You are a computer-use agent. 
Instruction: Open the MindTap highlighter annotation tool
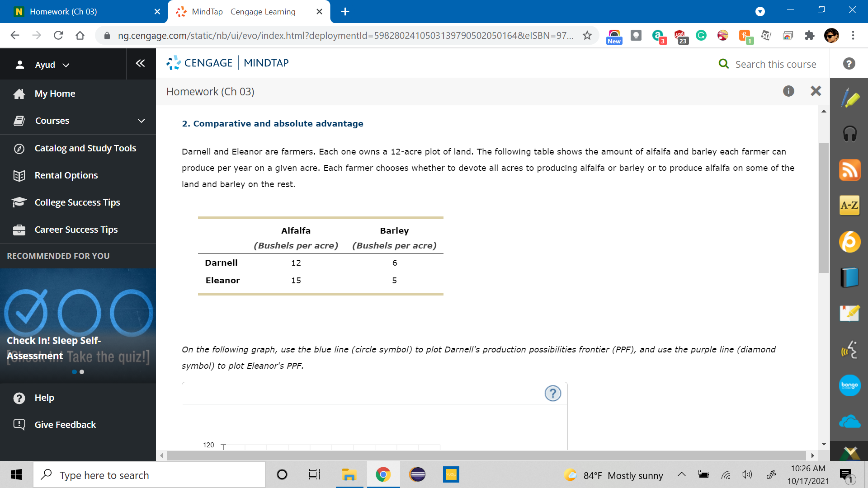[850, 97]
